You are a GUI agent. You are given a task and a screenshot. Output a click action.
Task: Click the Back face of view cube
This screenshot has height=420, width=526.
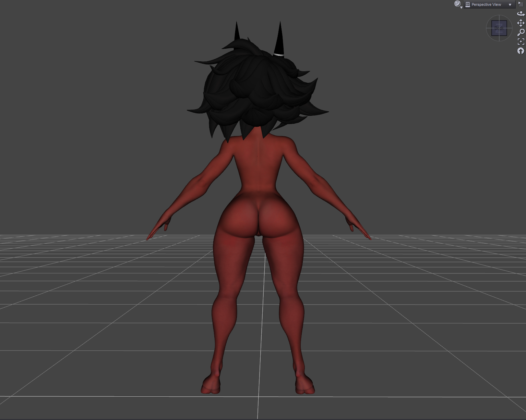[499, 28]
